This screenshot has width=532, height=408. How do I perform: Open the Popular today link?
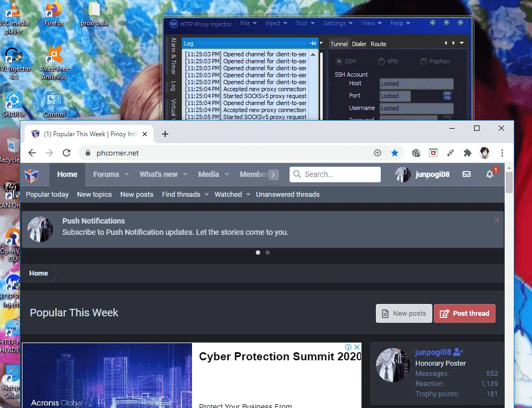(47, 194)
